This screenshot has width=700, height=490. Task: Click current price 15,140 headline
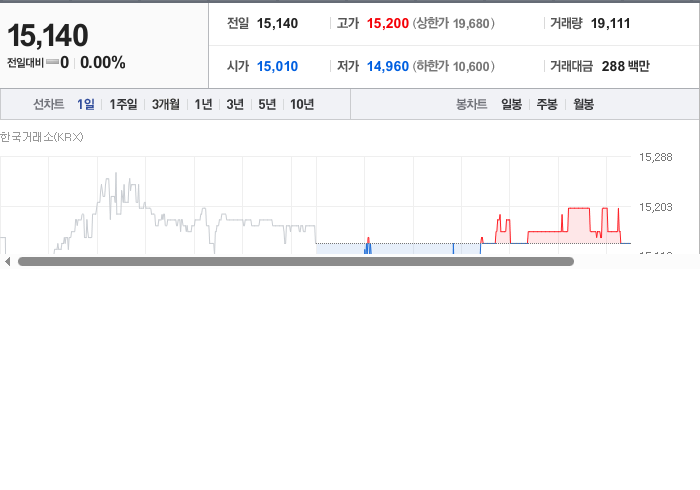pos(48,35)
